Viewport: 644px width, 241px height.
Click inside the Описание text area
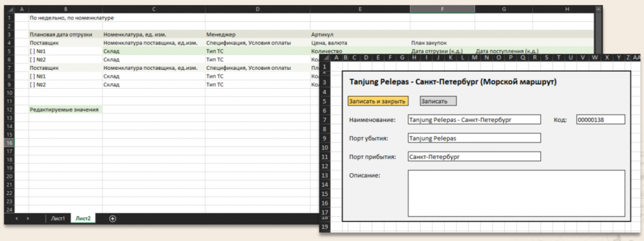tap(516, 193)
